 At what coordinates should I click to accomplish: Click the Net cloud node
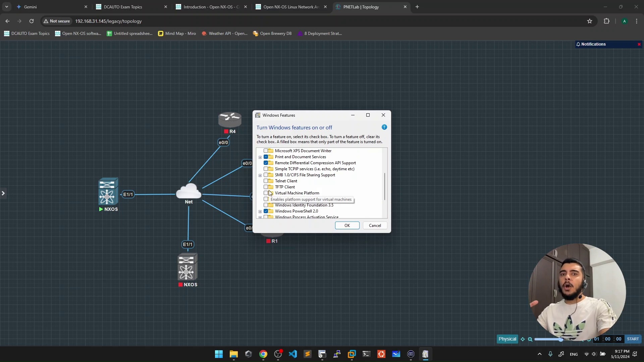(189, 191)
